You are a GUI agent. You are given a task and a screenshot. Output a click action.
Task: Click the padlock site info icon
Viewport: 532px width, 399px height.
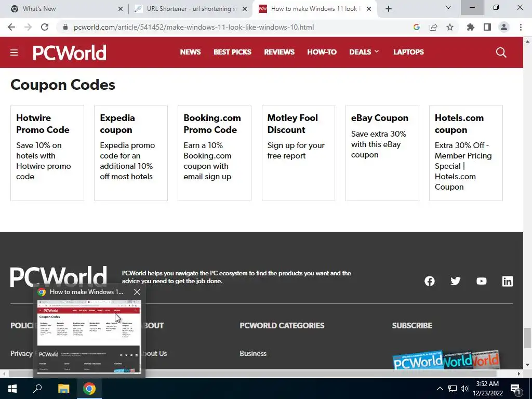(x=65, y=27)
